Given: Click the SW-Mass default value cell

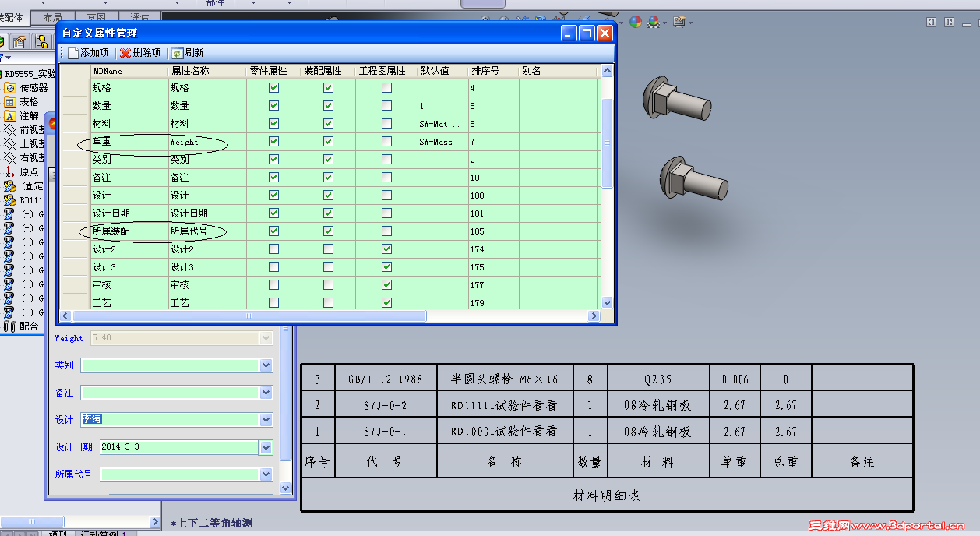Looking at the screenshot, I should tap(443, 142).
